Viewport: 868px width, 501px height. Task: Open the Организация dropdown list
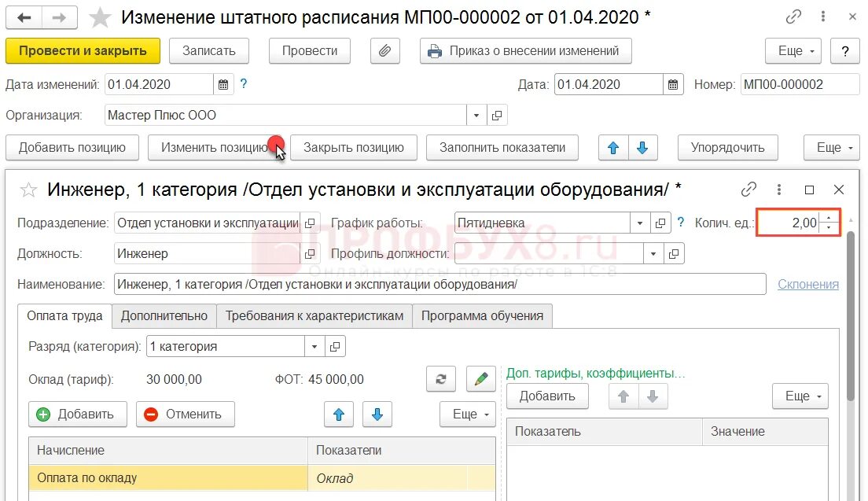tap(476, 113)
